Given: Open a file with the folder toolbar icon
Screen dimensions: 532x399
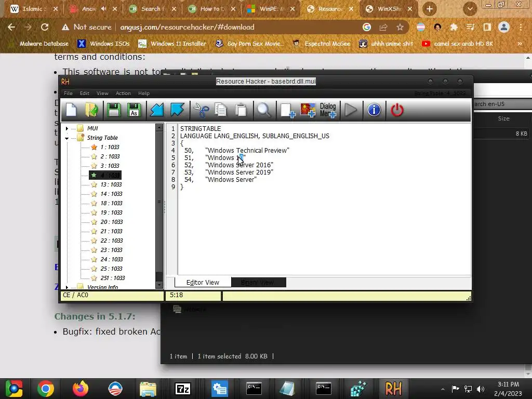Looking at the screenshot, I should click(91, 110).
